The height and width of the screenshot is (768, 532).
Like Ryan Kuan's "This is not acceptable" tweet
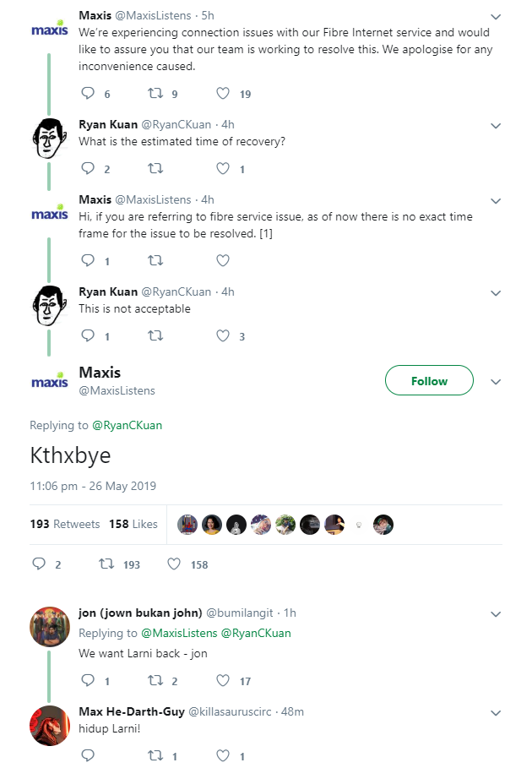223,335
